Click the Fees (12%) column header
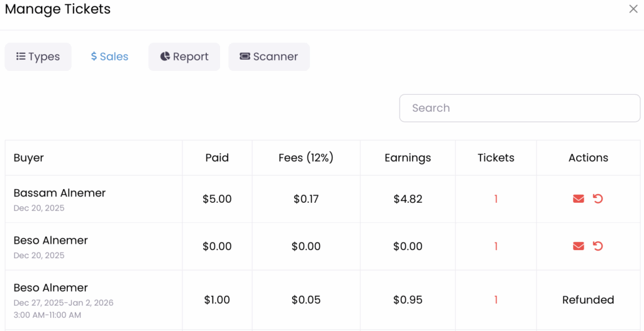This screenshot has width=644, height=331. point(306,158)
